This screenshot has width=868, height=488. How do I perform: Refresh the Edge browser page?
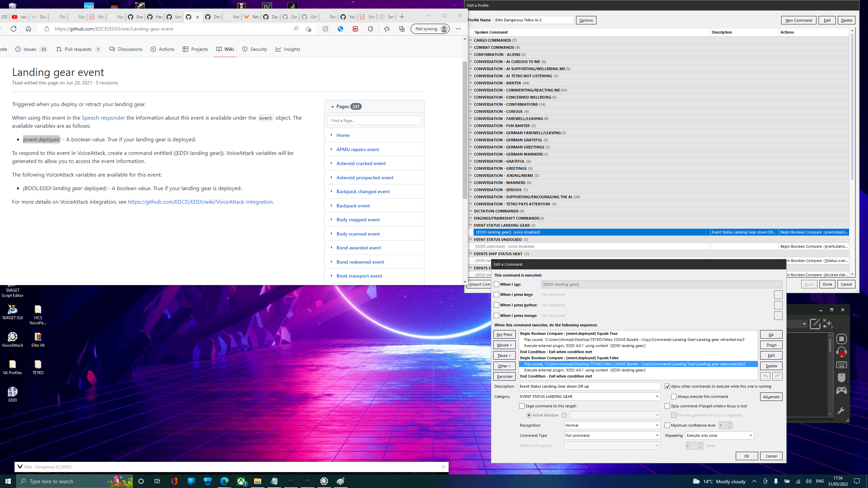pos(14,29)
